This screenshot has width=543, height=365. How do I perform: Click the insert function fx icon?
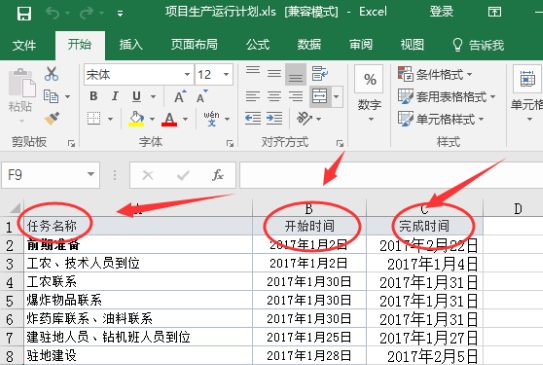point(217,175)
